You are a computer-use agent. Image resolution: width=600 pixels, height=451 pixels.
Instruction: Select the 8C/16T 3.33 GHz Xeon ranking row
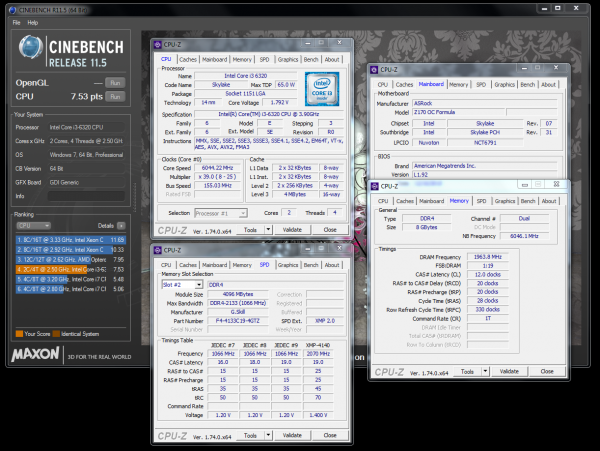[x=71, y=240]
